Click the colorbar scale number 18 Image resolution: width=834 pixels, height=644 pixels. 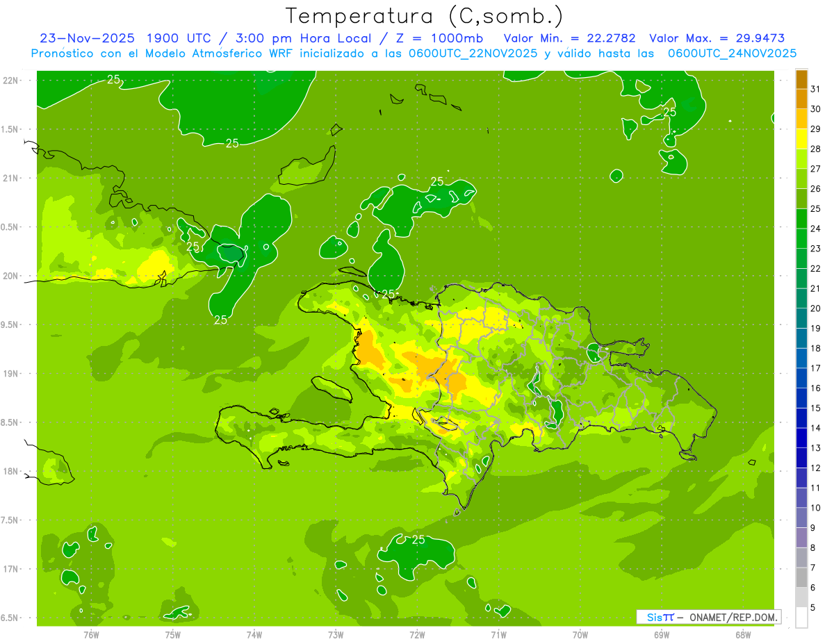click(816, 349)
